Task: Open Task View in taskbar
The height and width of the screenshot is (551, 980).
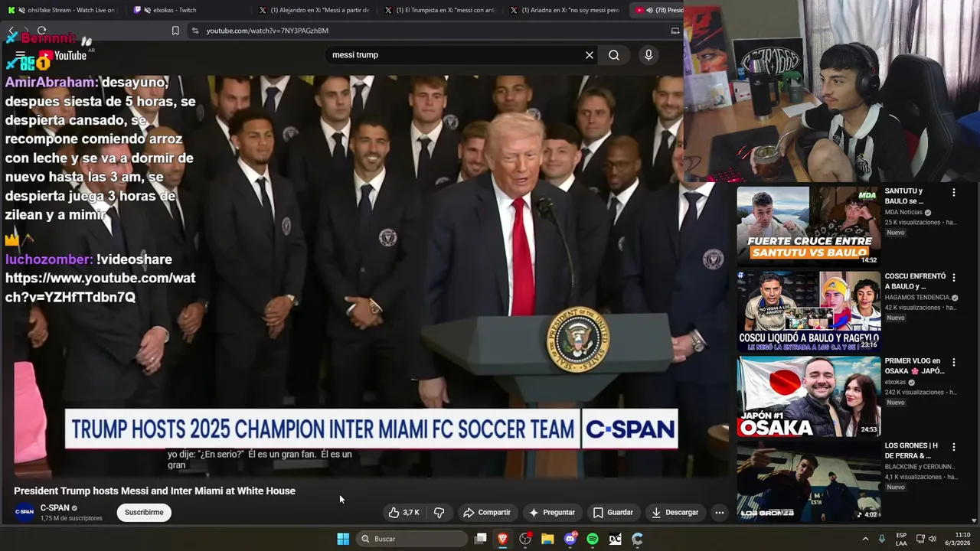Action: click(x=481, y=539)
